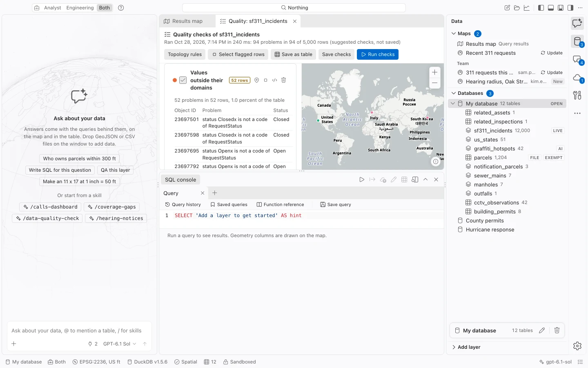Delete the 'Values outside their domains' check

tap(284, 80)
